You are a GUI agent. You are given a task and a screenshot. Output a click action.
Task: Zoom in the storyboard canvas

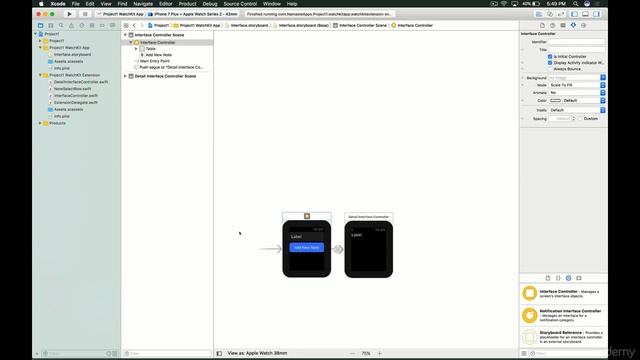coord(380,353)
